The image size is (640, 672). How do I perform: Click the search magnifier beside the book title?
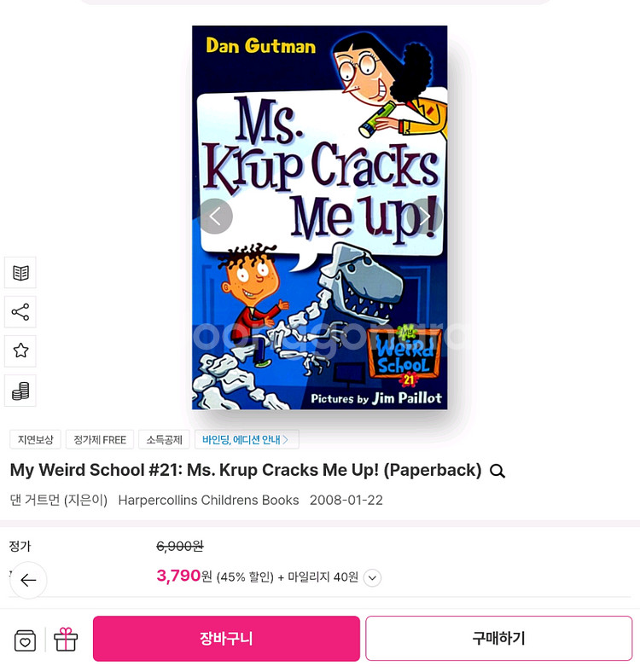[497, 471]
